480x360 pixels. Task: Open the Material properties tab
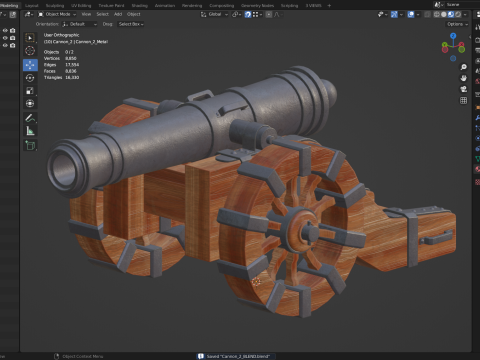click(477, 169)
